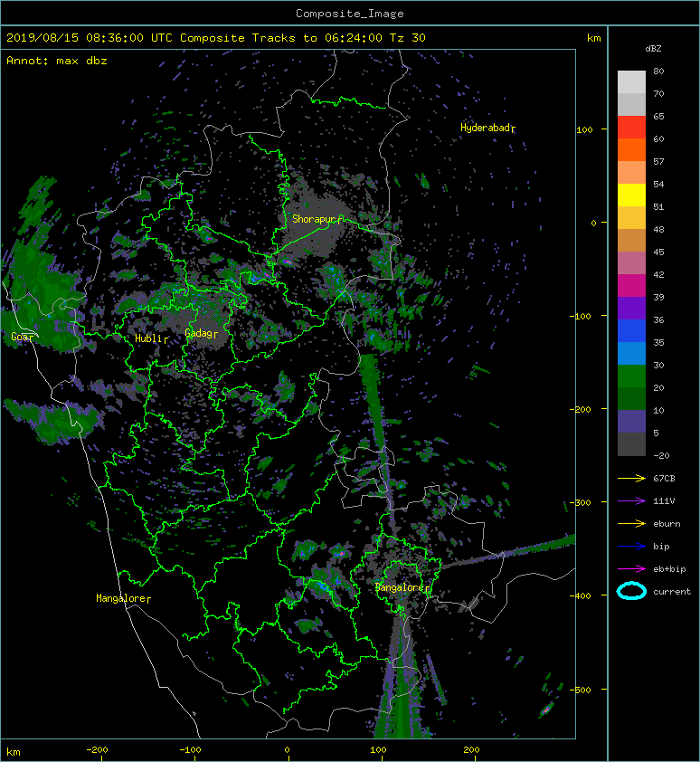
Task: Click the light gray 70-80 dBZ swatch
Action: tap(631, 82)
